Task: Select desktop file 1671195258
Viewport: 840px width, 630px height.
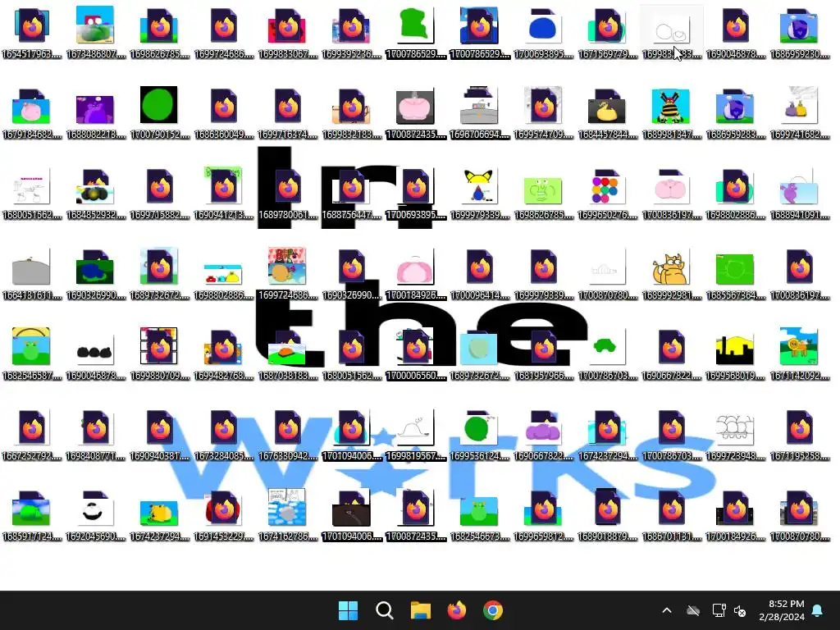Action: [x=800, y=435]
